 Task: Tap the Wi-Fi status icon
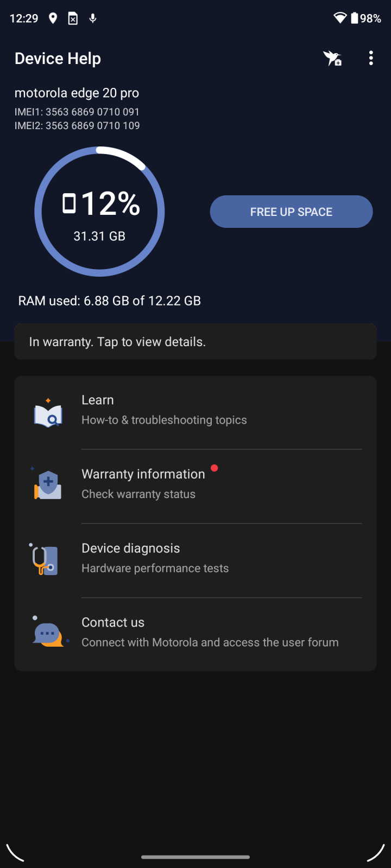click(x=340, y=18)
